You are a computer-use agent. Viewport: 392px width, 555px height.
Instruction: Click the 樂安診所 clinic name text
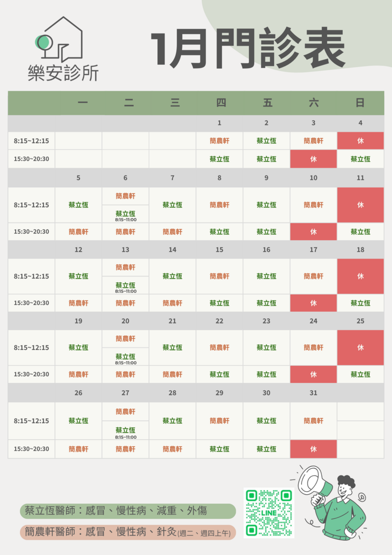tap(63, 74)
